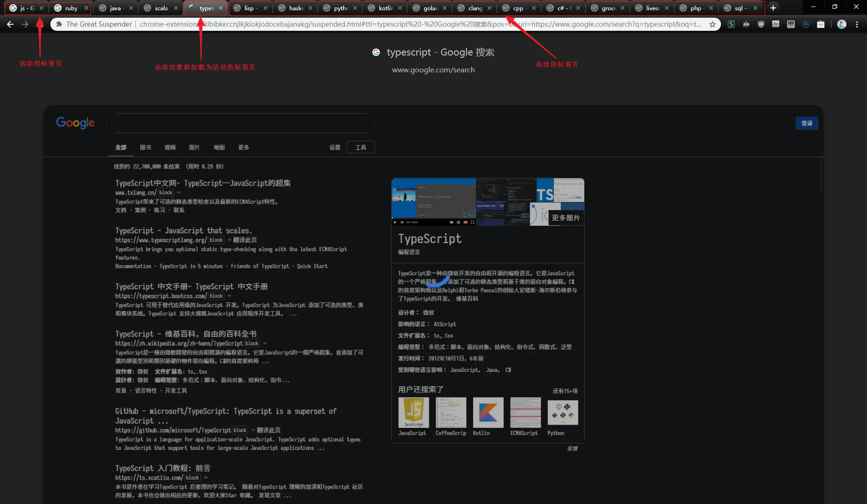Go forward using the browser forward arrow
This screenshot has height=504, width=867.
point(25,24)
